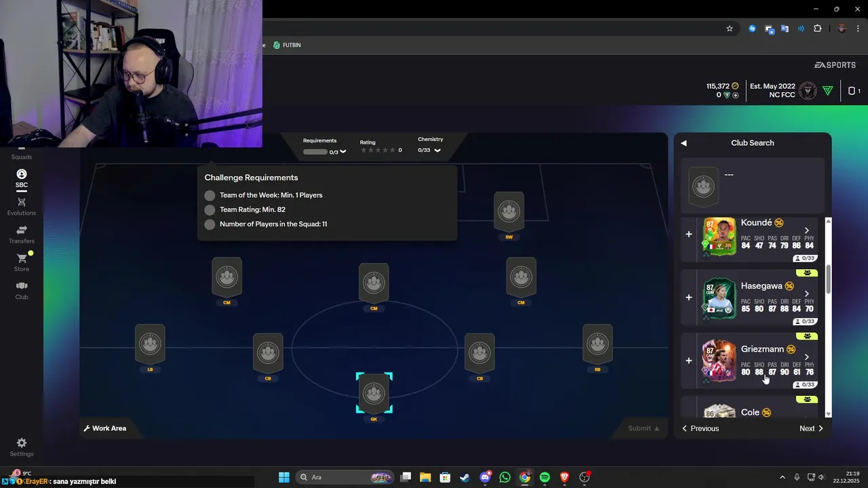Open Windows Start menu
The image size is (868, 488).
284,477
